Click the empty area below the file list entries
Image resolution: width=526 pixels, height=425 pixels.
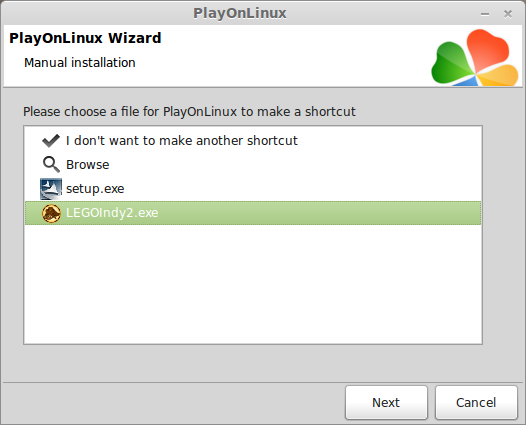pos(253,284)
